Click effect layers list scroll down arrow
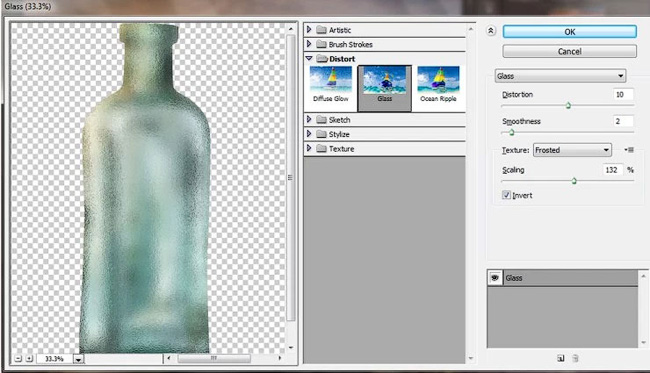Viewport: 650px width, 373px height. 643,342
